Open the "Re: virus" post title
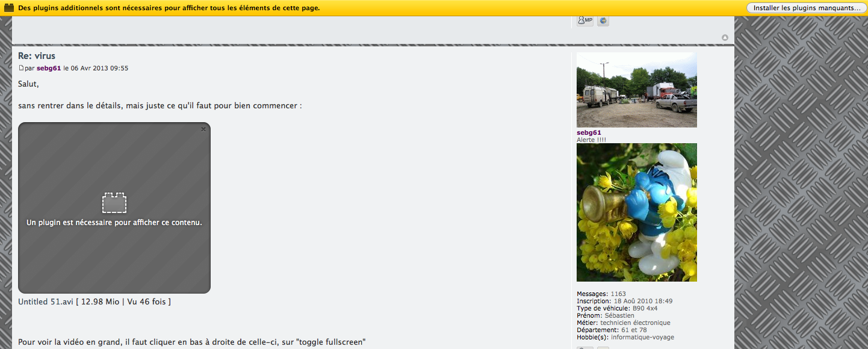Viewport: 868px width, 349px height. click(x=37, y=56)
